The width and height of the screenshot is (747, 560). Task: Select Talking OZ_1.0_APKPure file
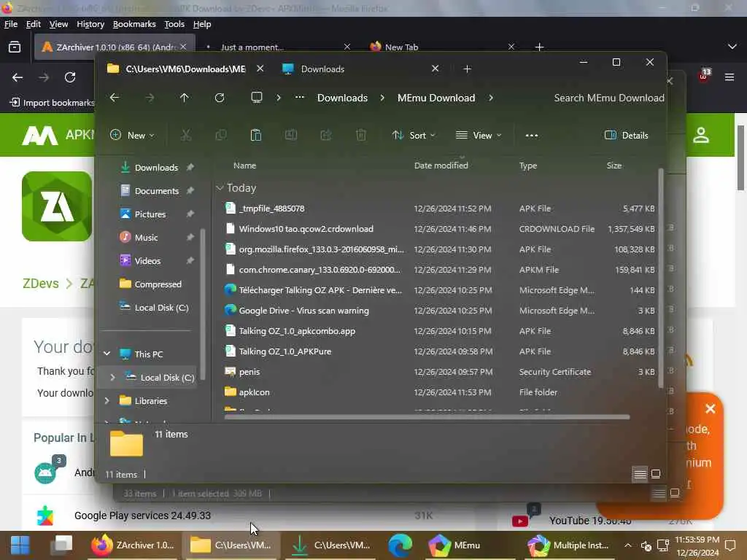(440, 351)
